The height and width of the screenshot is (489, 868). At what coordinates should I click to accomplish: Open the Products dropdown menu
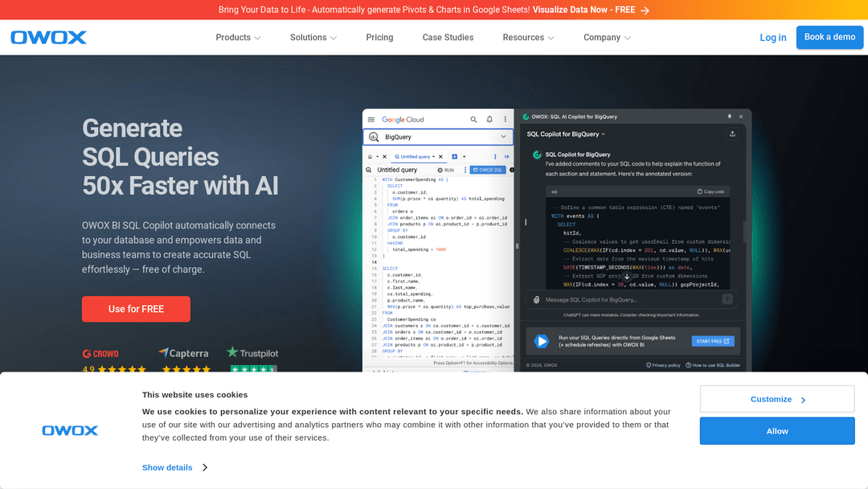tap(238, 38)
